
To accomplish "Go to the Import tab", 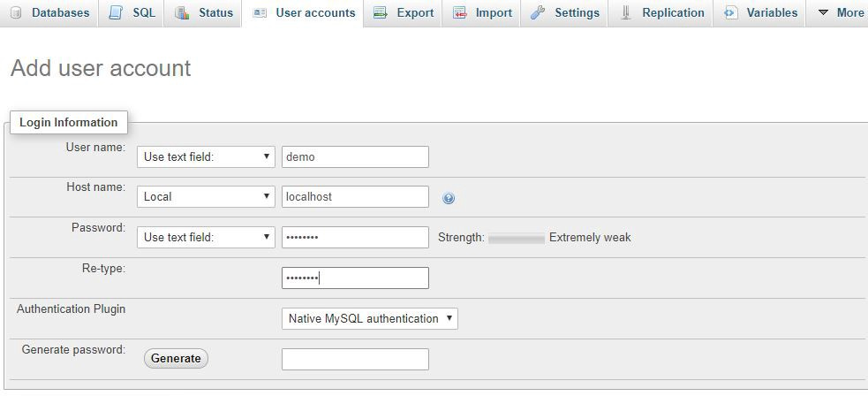I will (x=481, y=12).
